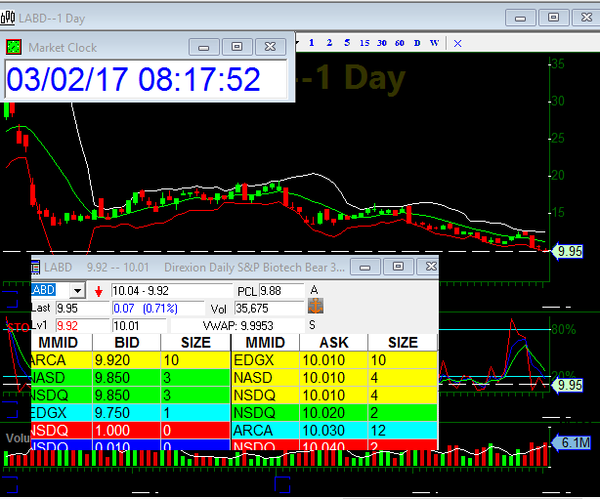Open the symbol dropdown next to LABD

click(79, 291)
